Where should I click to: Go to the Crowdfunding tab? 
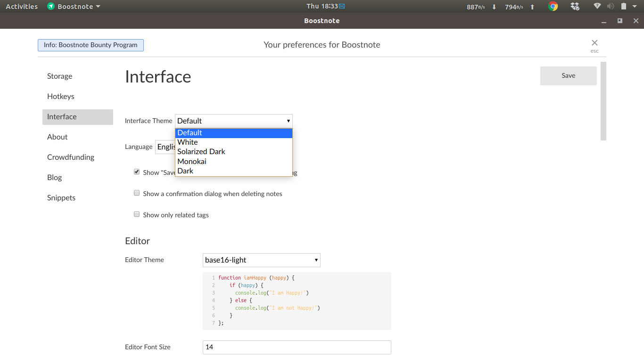pos(78,157)
